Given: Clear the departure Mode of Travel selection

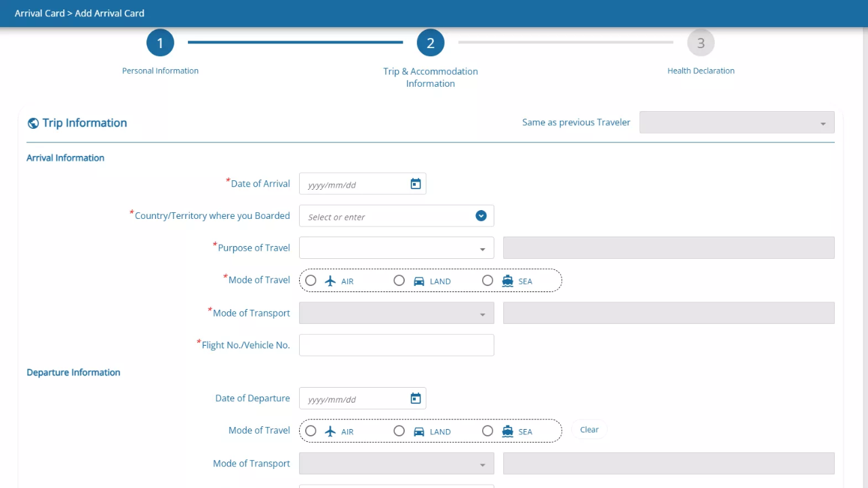Looking at the screenshot, I should tap(589, 430).
